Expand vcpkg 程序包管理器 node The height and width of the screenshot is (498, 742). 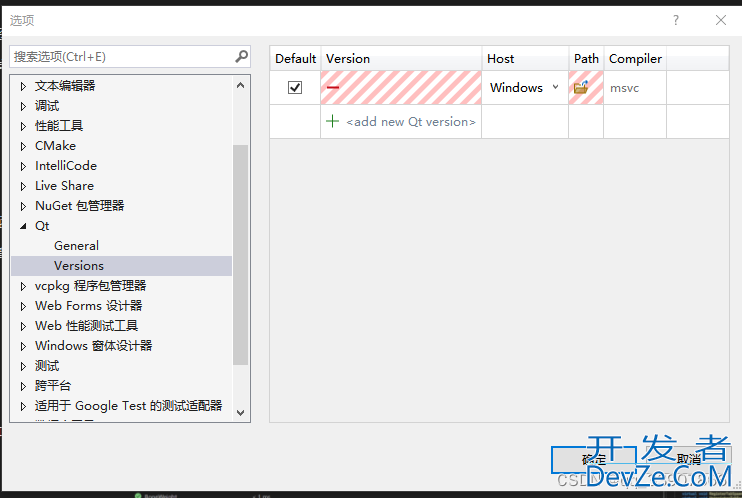(x=23, y=286)
